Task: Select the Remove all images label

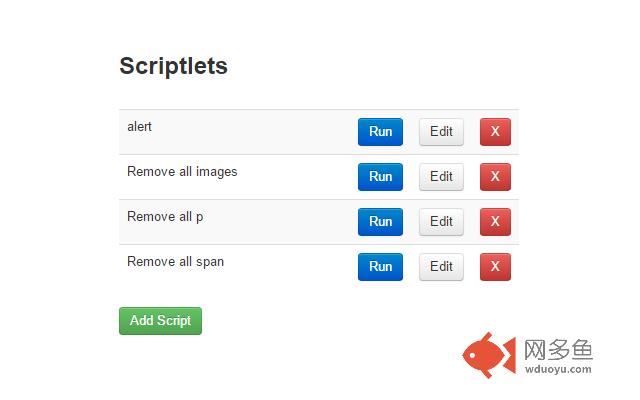Action: tap(182, 172)
